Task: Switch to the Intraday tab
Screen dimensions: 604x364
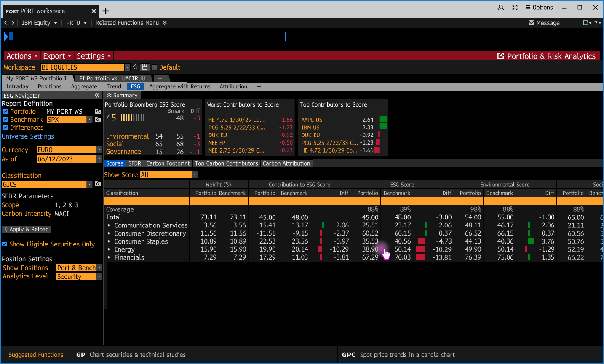Action: (17, 86)
